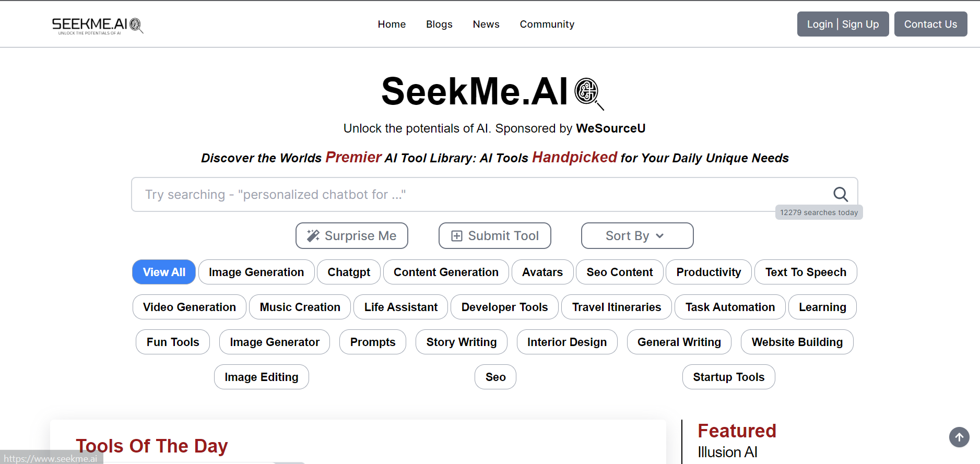Click the plus icon on Submit Tool
Viewport: 980px width, 464px height.
click(457, 235)
